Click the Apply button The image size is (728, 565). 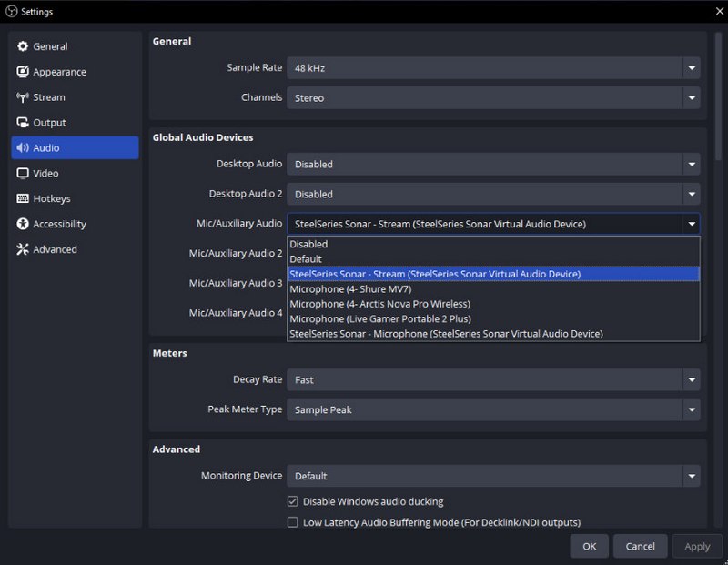click(697, 547)
